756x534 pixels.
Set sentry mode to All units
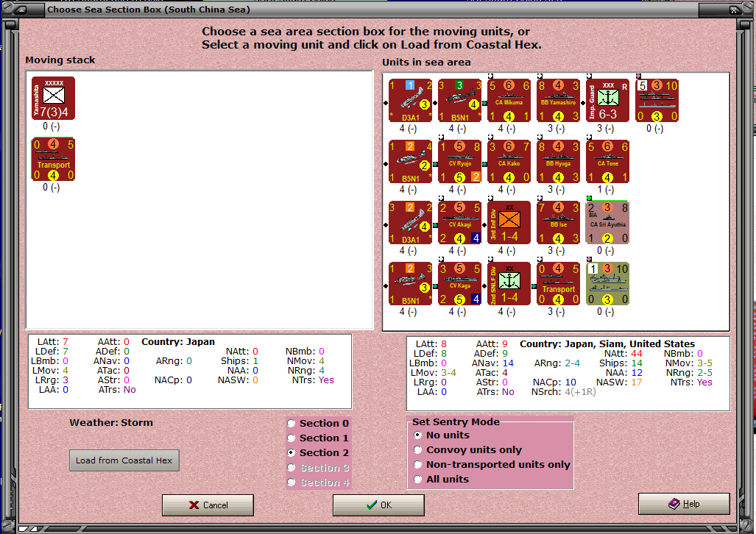click(x=418, y=478)
